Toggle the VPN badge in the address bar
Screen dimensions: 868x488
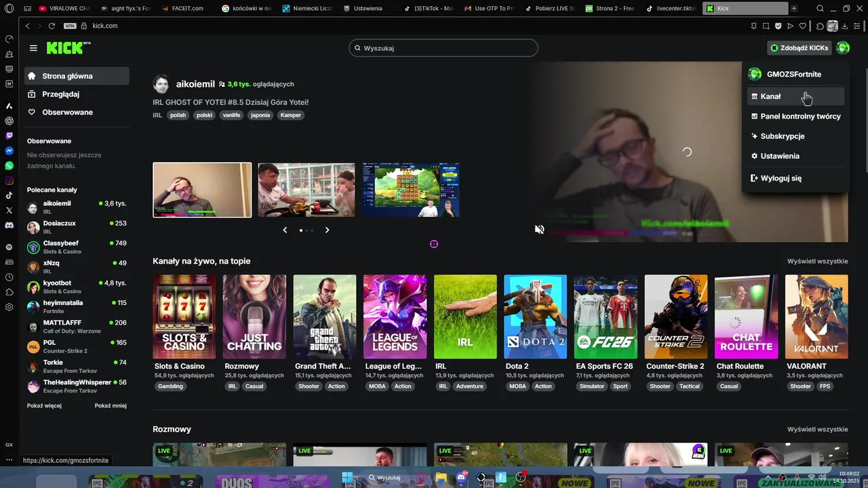[70, 26]
